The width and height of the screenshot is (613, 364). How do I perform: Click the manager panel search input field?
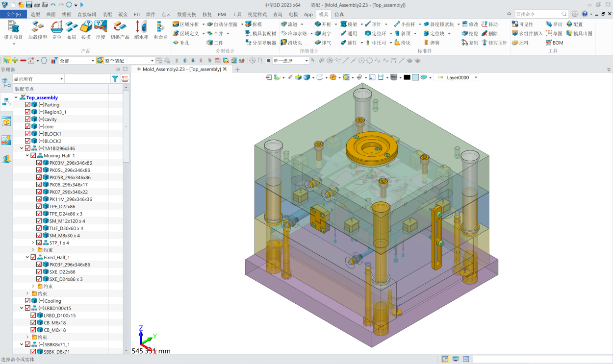pos(87,79)
